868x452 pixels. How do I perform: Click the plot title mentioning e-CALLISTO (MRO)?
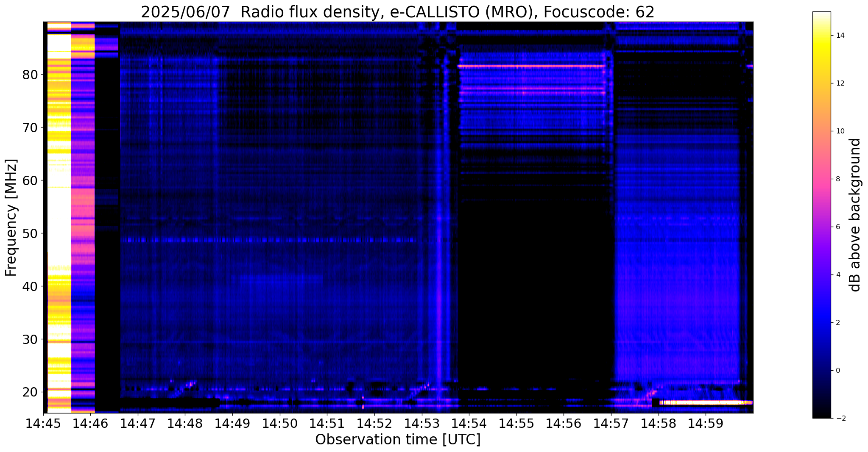click(397, 12)
